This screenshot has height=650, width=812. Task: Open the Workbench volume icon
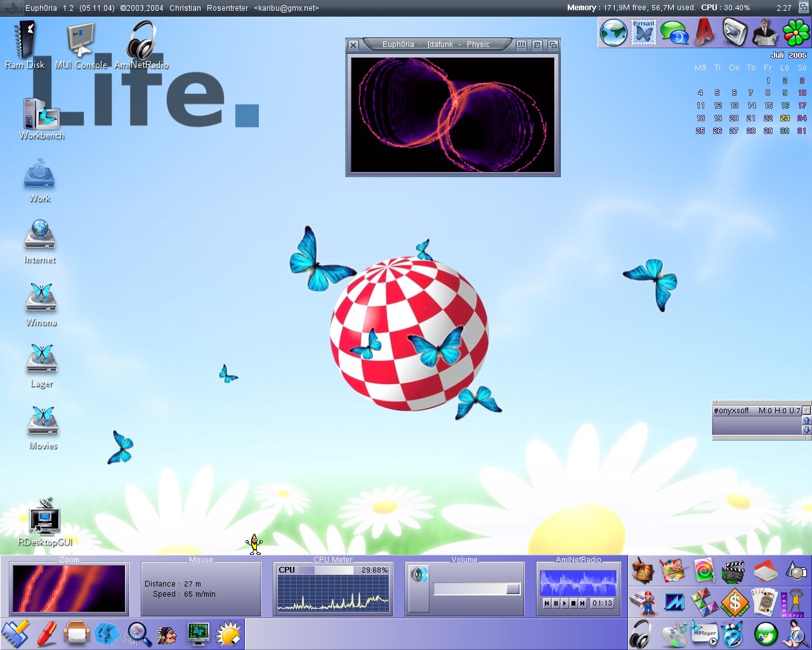pos(42,119)
